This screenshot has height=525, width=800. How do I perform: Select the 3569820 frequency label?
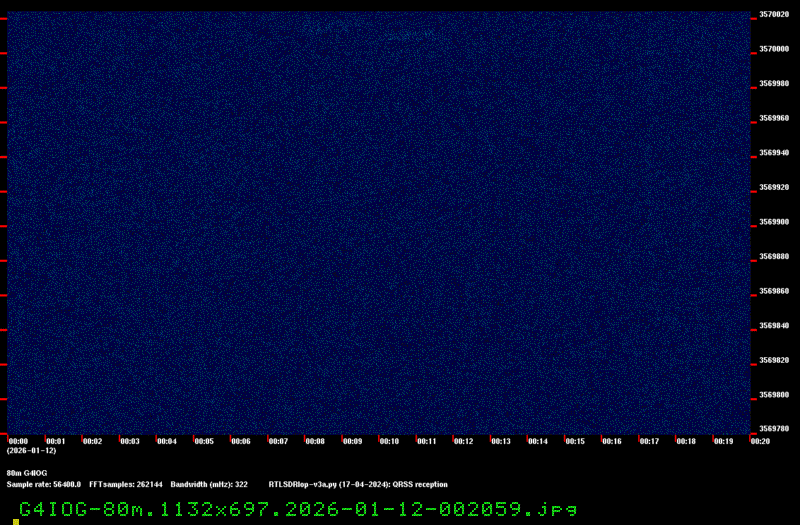774,360
